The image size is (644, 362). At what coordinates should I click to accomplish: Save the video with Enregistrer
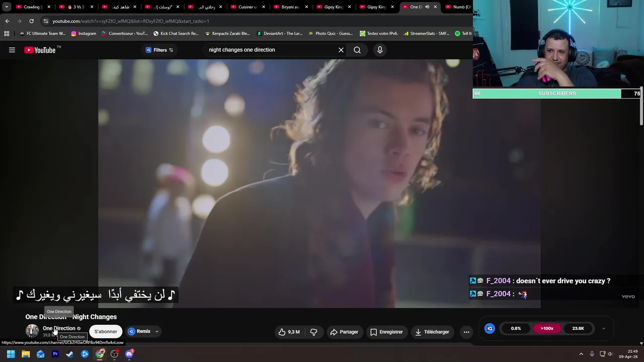pos(386,332)
